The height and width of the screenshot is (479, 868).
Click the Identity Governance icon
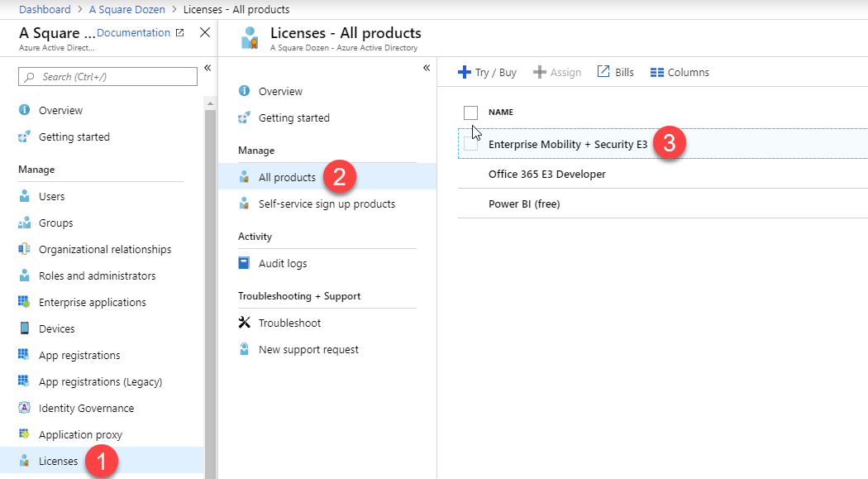pos(24,409)
